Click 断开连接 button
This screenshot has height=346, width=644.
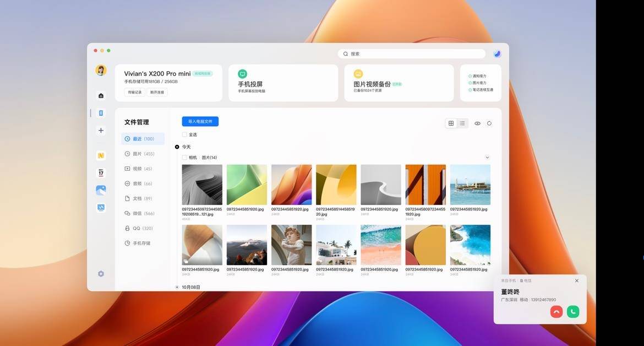click(x=157, y=92)
